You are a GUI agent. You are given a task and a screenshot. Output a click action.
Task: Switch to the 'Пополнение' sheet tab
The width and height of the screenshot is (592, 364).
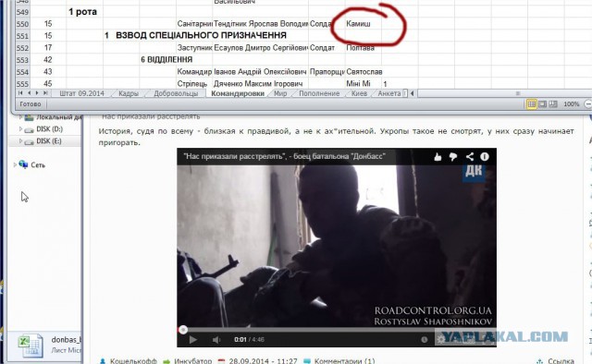(x=319, y=93)
